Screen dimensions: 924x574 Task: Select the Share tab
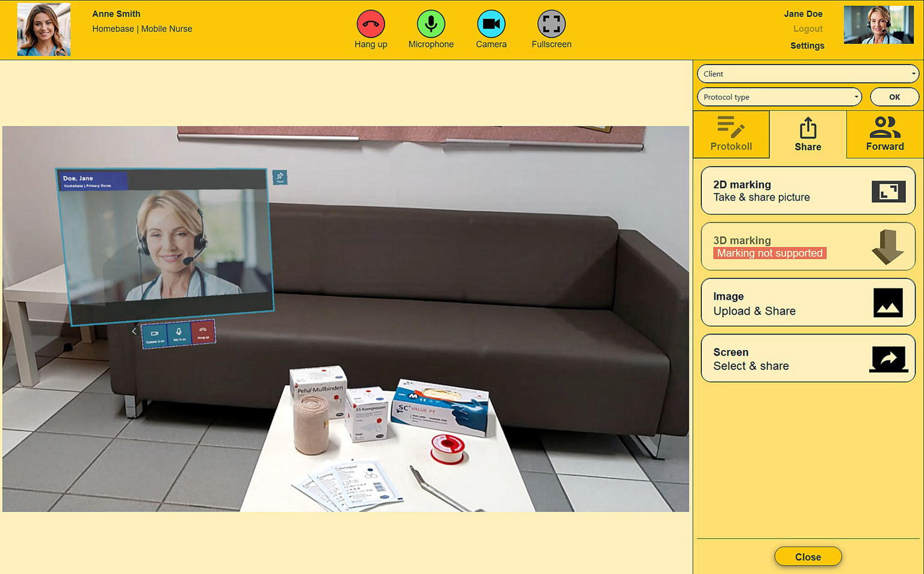coord(807,134)
